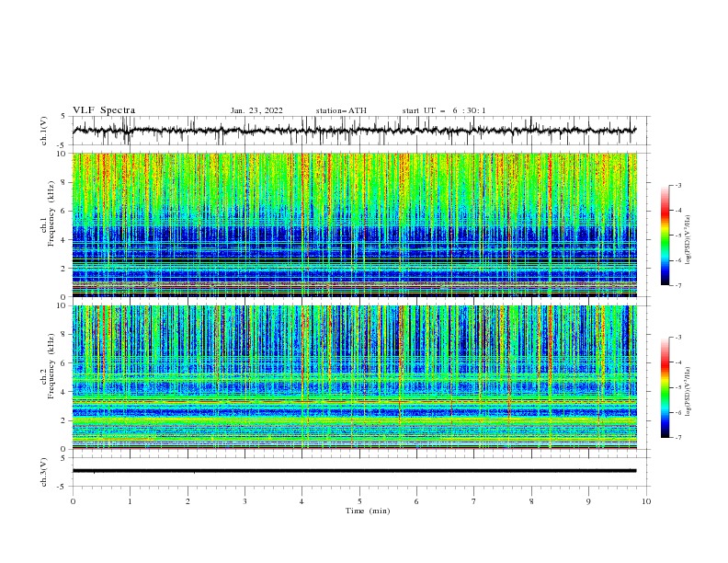728x563 pixels.
Task: Click the time axis tick label "1"
Action: 130,501
